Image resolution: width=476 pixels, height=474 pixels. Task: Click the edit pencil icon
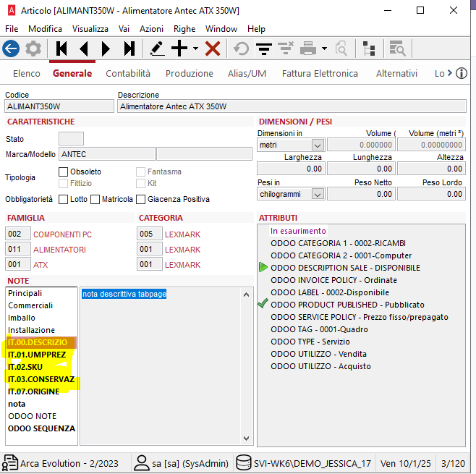coord(156,48)
